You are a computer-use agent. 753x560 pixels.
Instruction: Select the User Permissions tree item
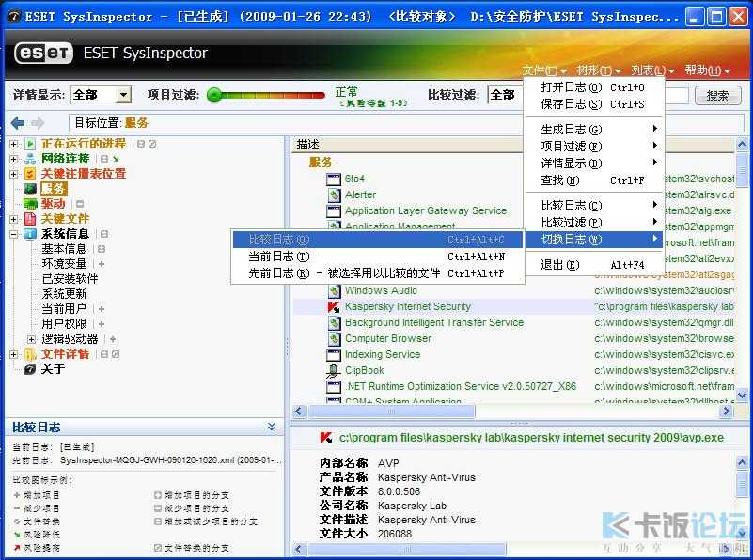pos(64,324)
